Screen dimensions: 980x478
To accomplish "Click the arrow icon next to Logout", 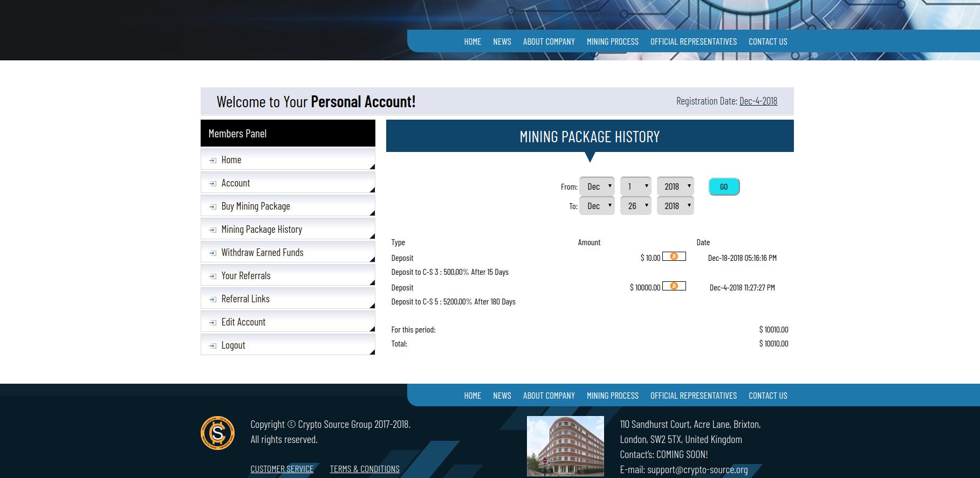I will tap(213, 346).
